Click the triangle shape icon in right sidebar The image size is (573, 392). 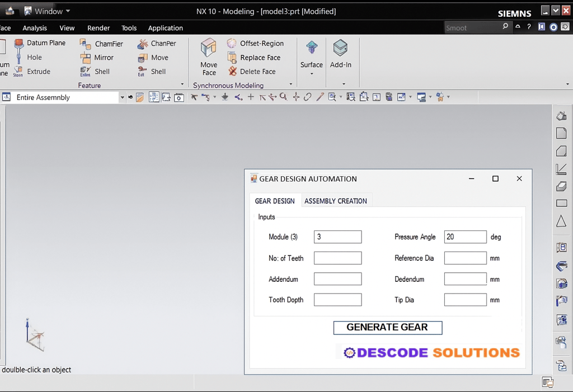(561, 221)
